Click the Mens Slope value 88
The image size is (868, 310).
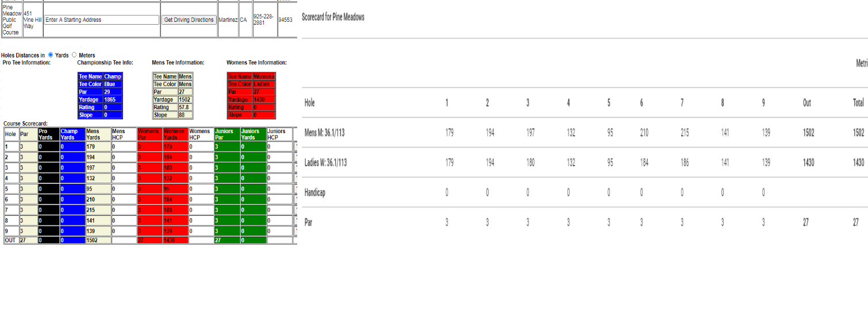(185, 115)
